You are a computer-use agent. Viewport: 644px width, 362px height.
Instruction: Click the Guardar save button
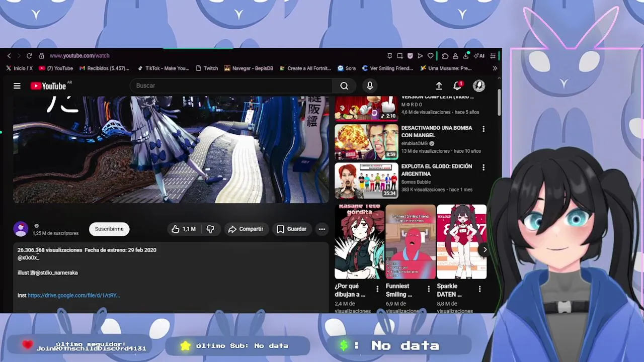point(291,229)
